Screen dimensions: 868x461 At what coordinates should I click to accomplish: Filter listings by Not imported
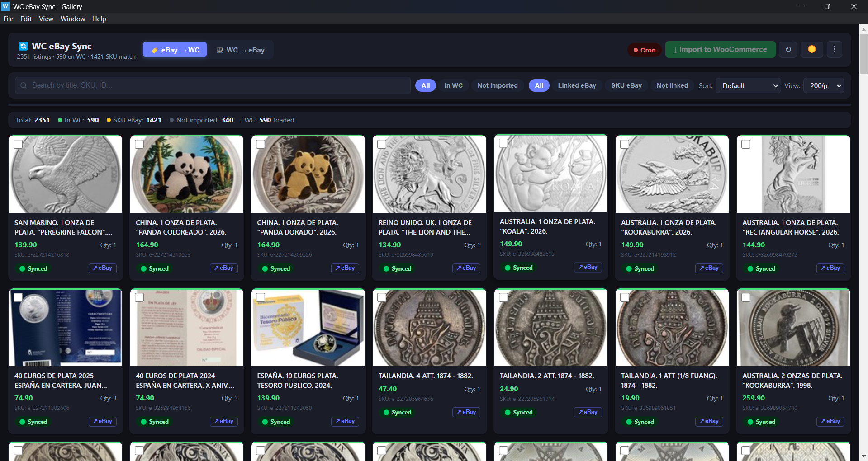point(497,86)
